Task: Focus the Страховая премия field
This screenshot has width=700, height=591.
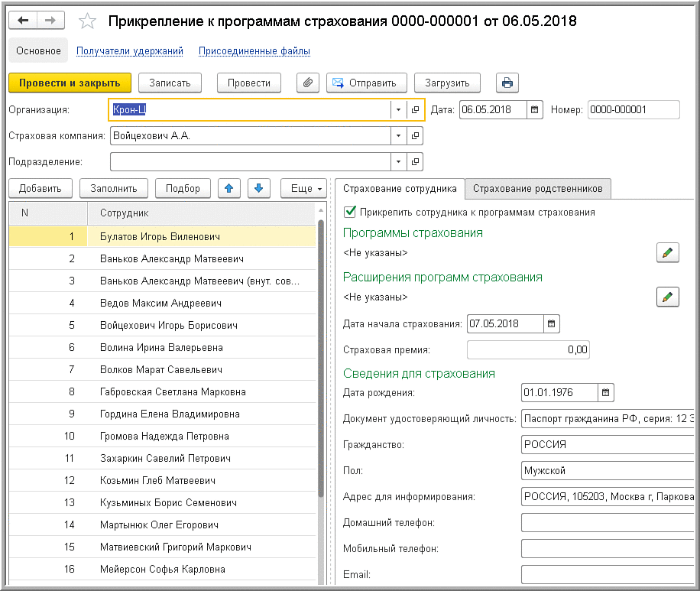Action: pyautogui.click(x=528, y=349)
